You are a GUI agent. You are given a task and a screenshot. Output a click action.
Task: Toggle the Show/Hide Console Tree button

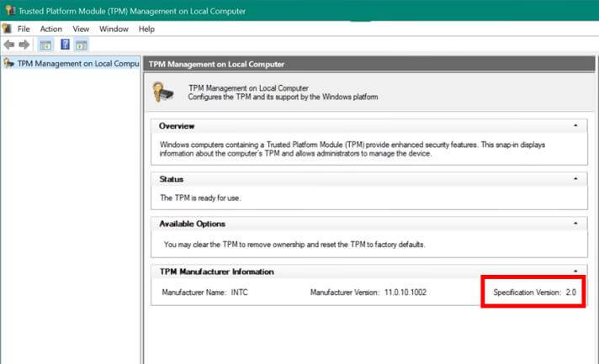[x=45, y=45]
